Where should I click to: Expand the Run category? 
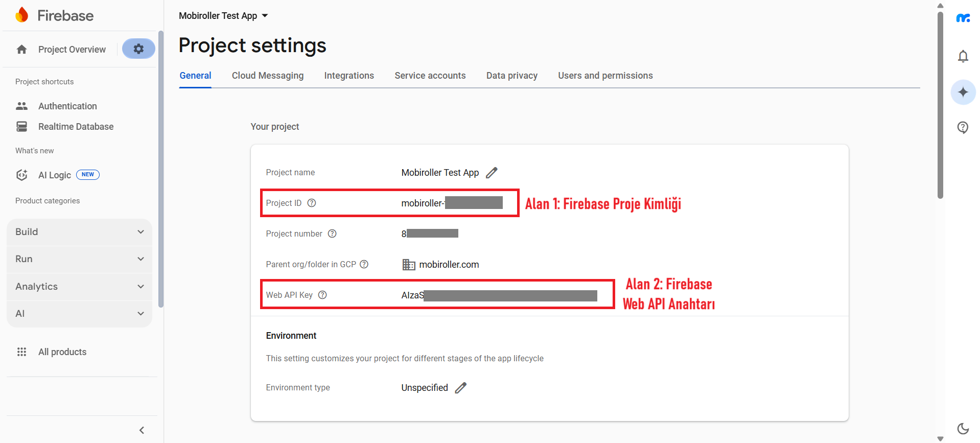coord(80,259)
